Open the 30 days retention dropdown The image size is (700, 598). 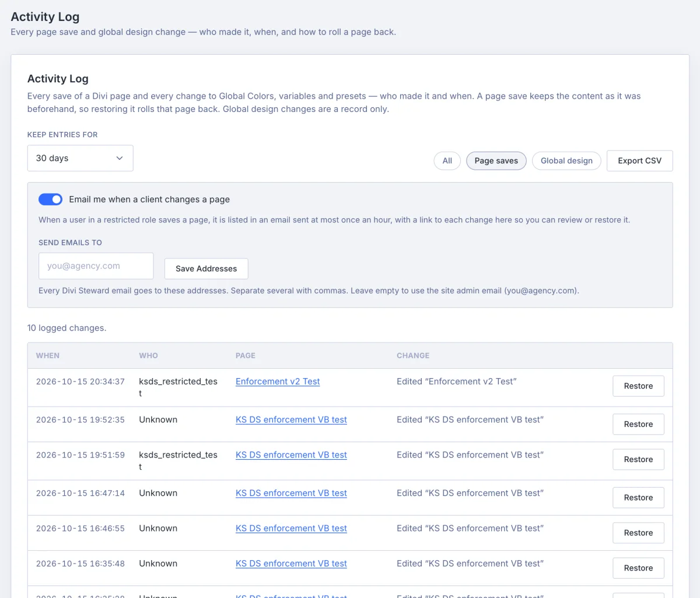coord(80,158)
